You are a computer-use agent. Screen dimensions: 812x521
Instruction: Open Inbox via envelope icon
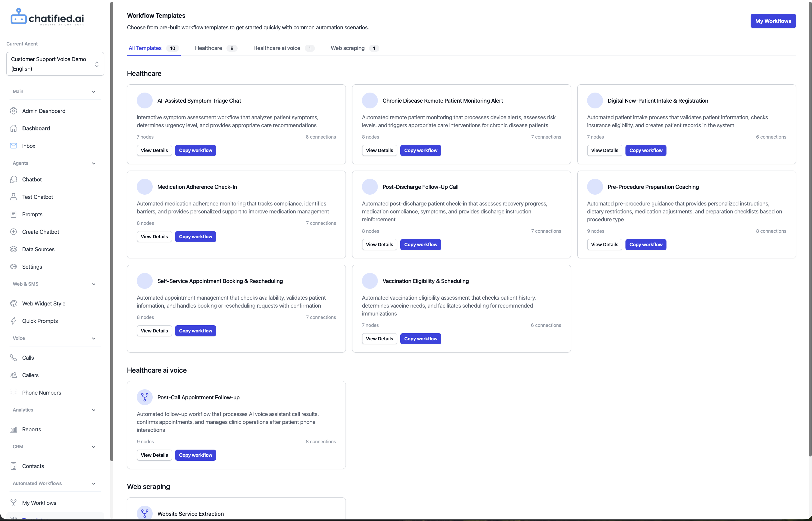pyautogui.click(x=13, y=146)
